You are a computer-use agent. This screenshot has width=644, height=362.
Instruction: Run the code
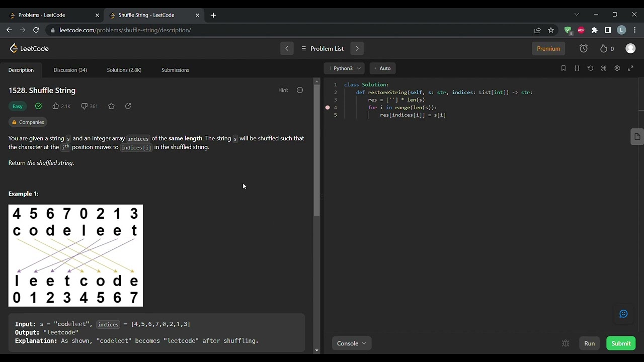[589, 343]
